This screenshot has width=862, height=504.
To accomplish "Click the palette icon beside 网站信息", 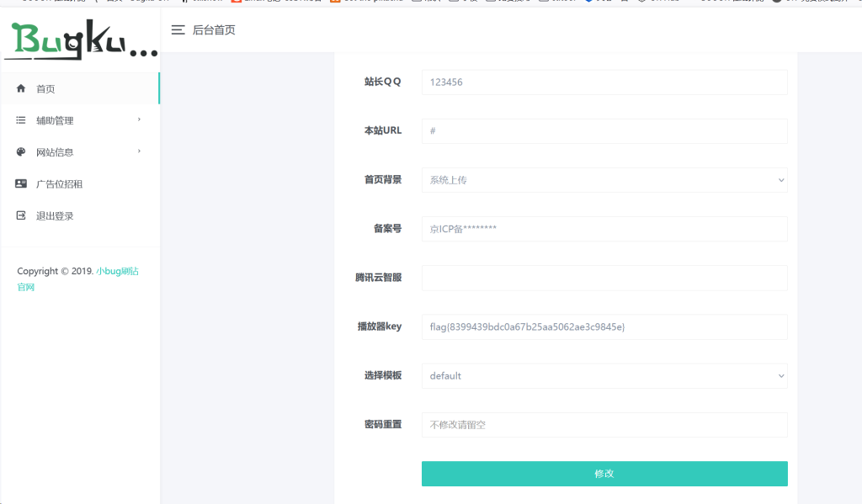I will point(21,152).
